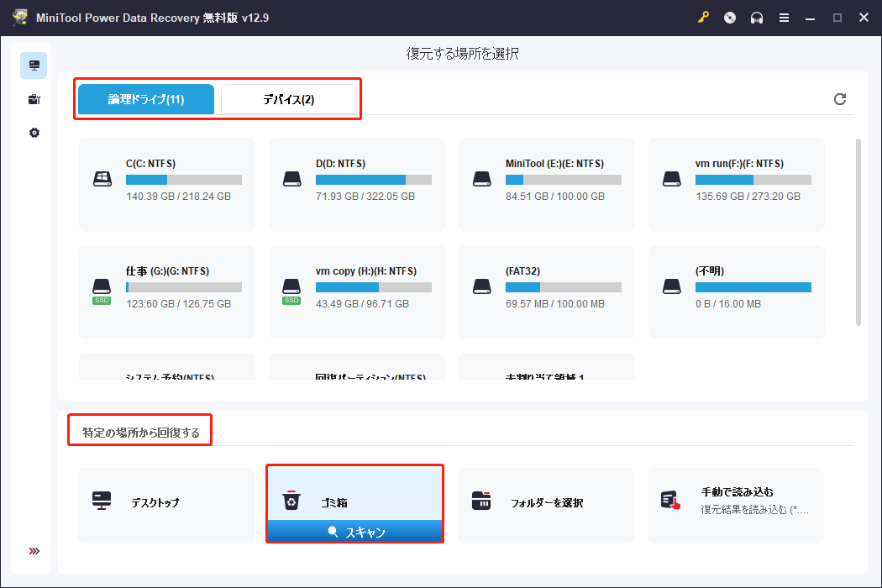Click the 復元結果を読み込む description text
This screenshot has width=882, height=588.
pos(755,510)
